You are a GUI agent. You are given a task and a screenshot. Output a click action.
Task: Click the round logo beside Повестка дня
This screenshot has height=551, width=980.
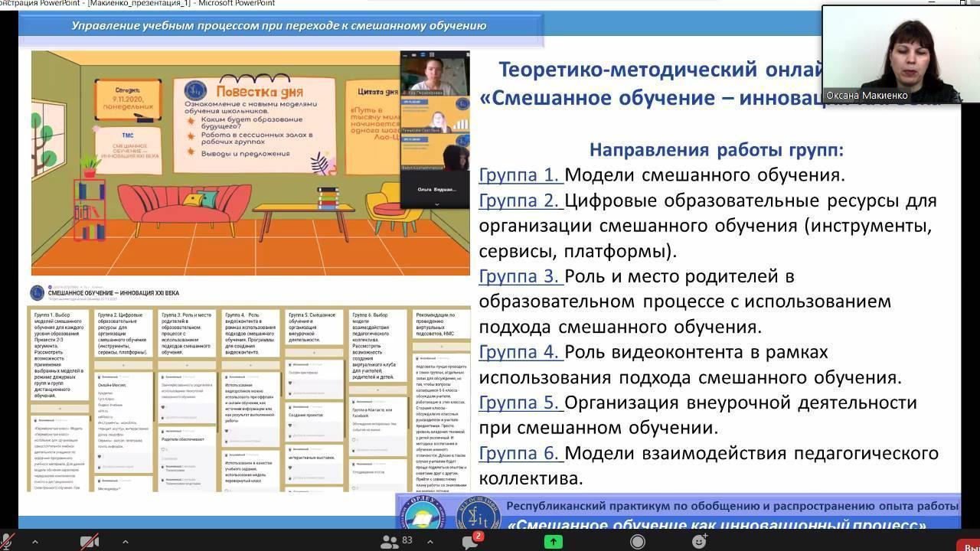pos(197,90)
